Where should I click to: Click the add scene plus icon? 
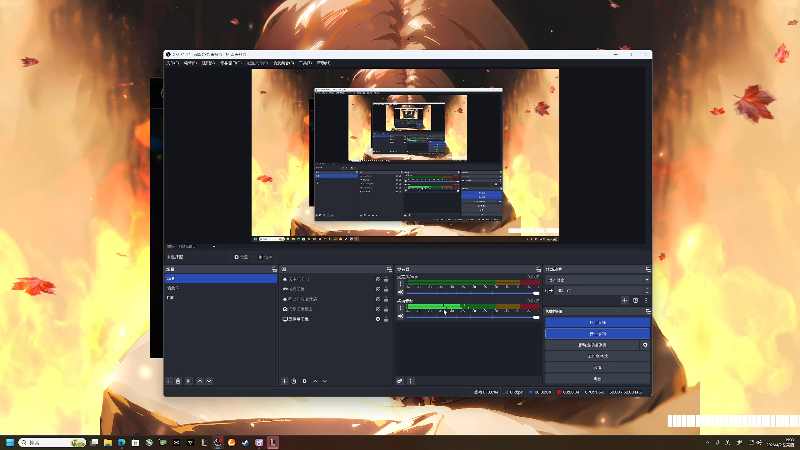point(169,381)
